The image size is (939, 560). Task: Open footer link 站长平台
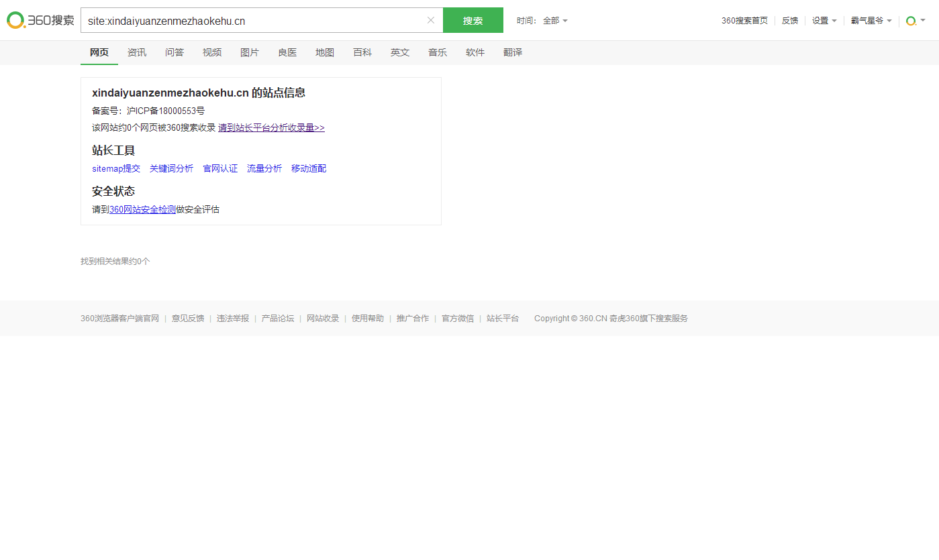tap(503, 319)
